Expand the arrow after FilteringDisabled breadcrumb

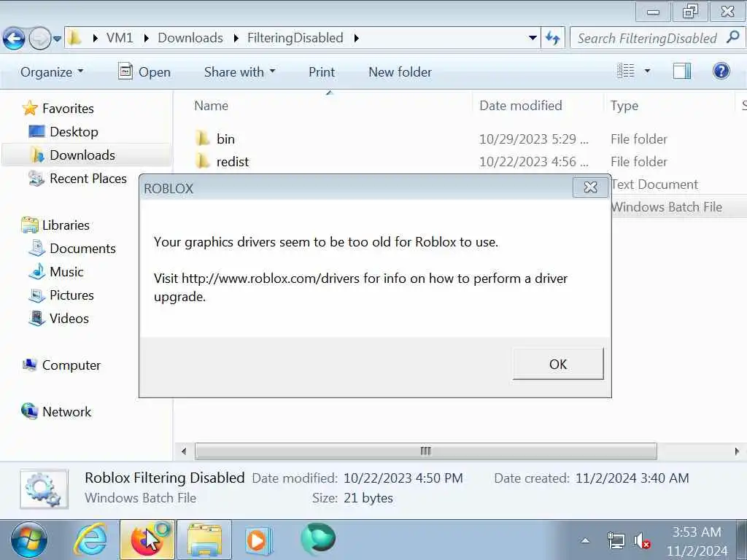pos(356,38)
